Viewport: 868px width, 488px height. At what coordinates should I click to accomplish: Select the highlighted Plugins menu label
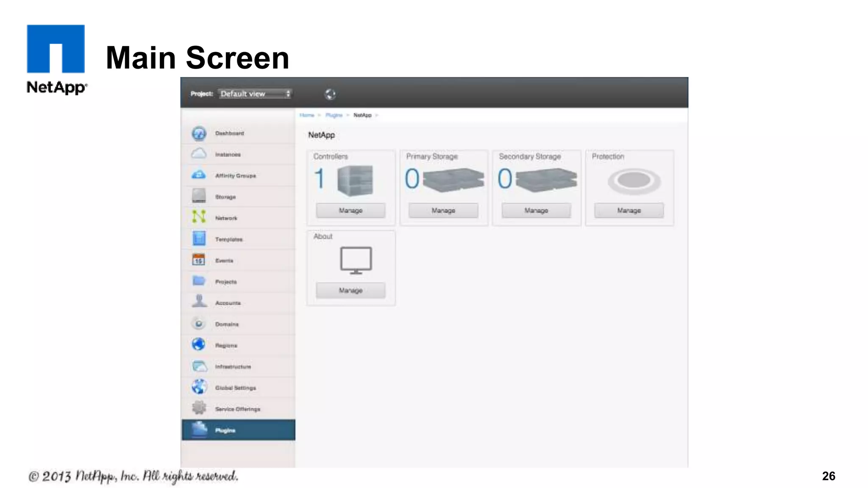(225, 430)
